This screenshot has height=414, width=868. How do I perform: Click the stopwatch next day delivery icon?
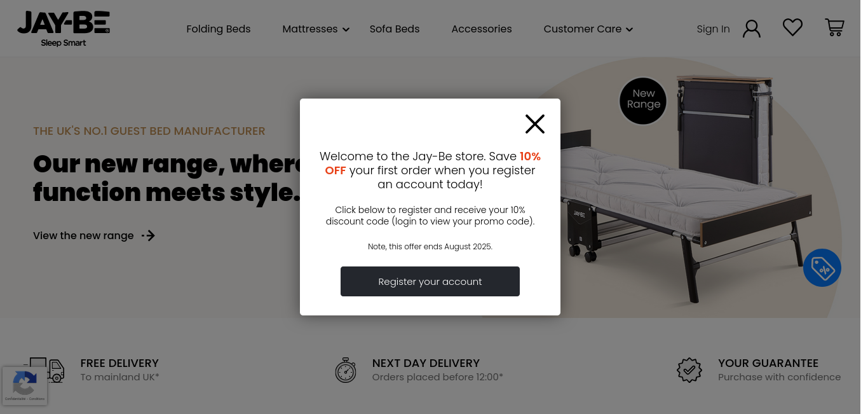[346, 370]
